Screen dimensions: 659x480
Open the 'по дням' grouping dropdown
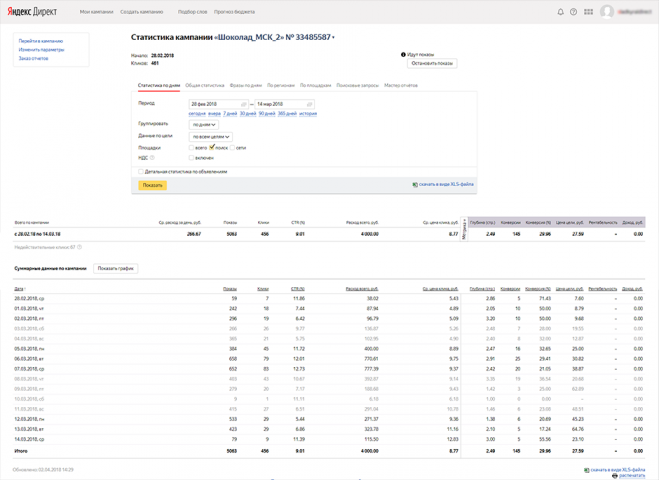click(204, 125)
